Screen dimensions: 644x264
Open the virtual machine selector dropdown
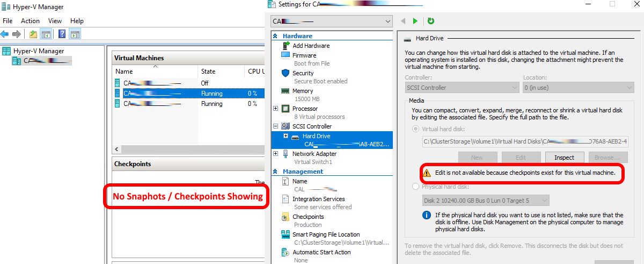pyautogui.click(x=332, y=22)
